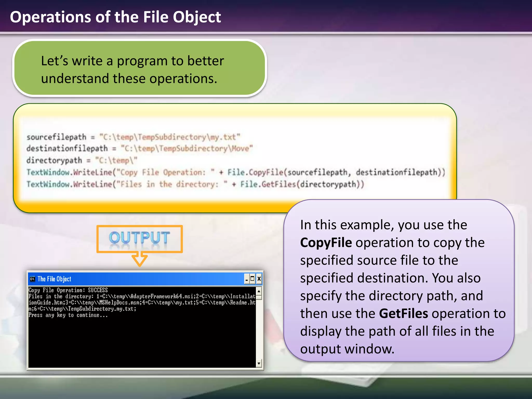Viewport: 532px width, 399px height.
Task: Click The File Object window title text
Action: (54, 279)
